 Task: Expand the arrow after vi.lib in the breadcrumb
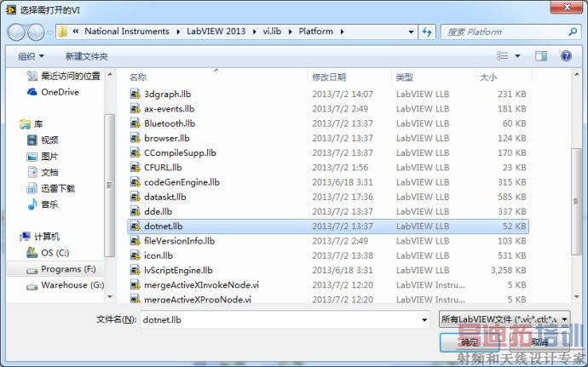coord(291,32)
